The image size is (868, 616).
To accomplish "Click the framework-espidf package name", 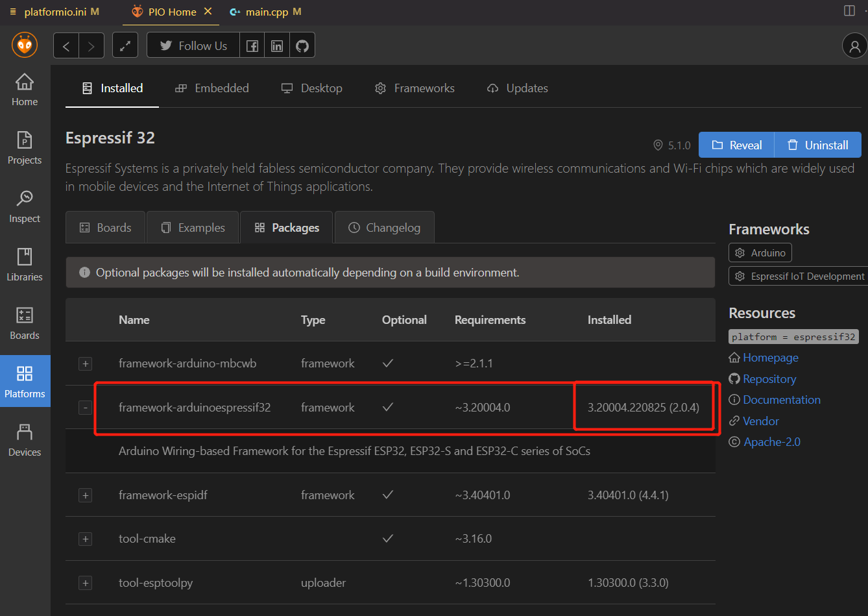I will (163, 495).
